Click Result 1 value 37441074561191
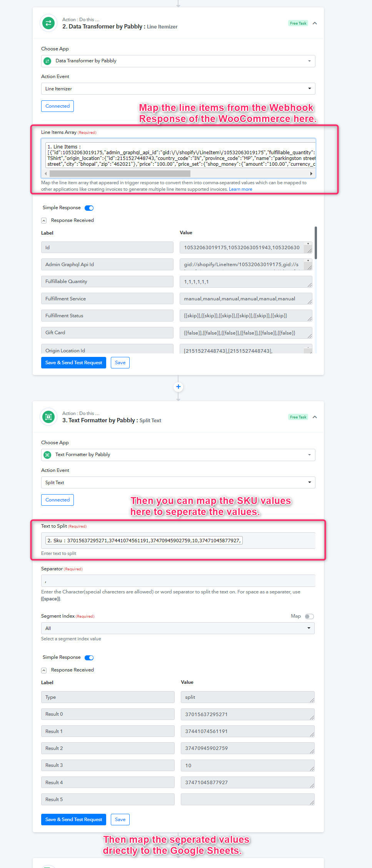This screenshot has height=868, width=372. pos(248,731)
